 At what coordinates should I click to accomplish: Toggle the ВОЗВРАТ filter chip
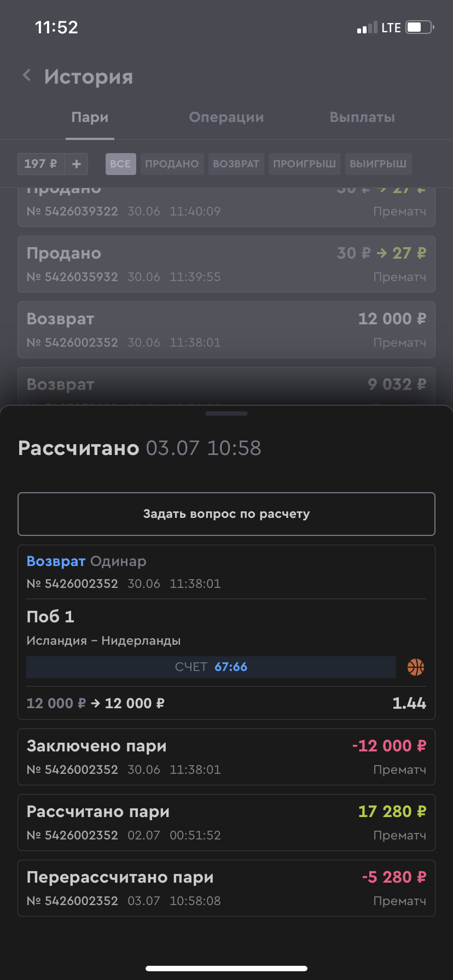click(236, 164)
